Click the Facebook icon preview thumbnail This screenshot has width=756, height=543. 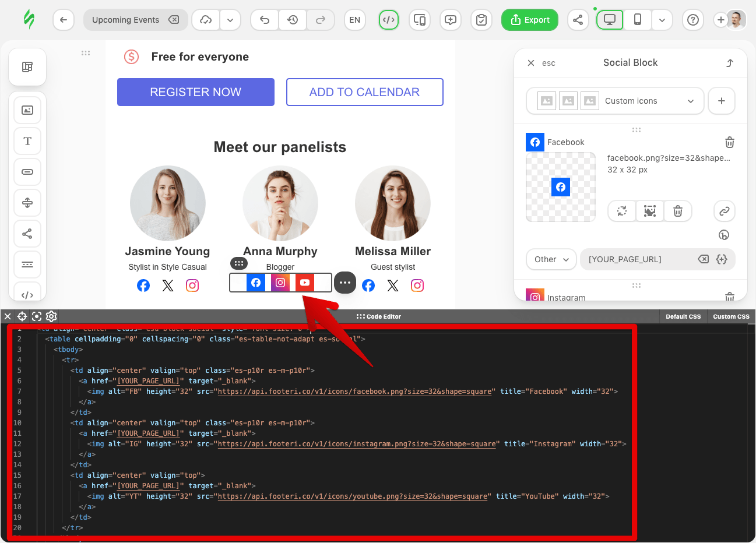[561, 187]
